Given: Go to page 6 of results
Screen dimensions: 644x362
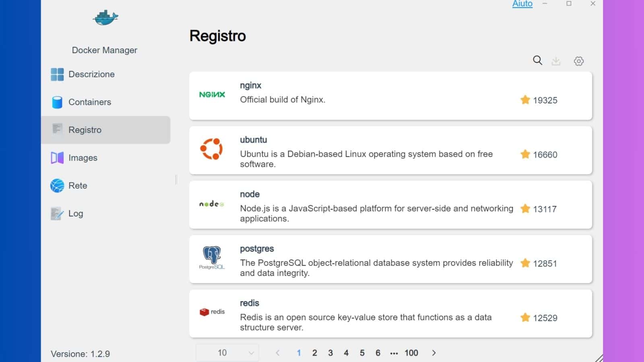Looking at the screenshot, I should pos(378,353).
